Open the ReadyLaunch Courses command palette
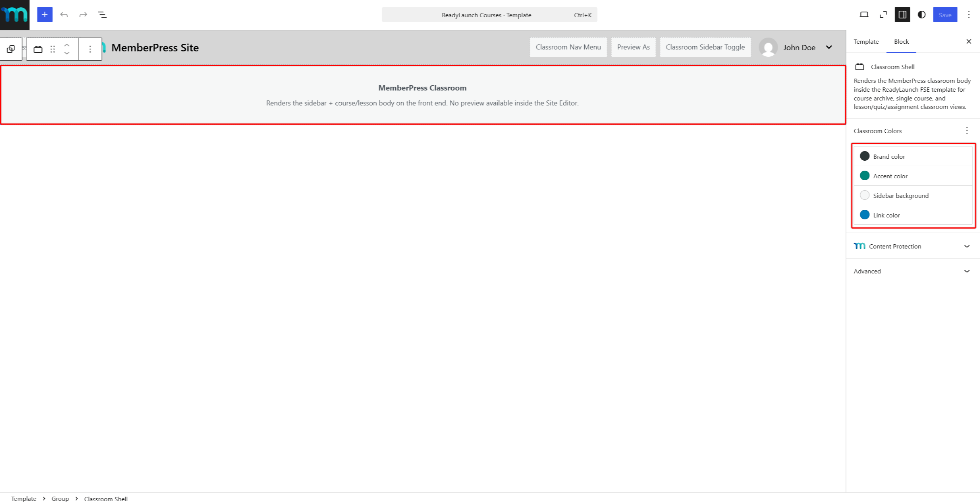 (x=489, y=15)
